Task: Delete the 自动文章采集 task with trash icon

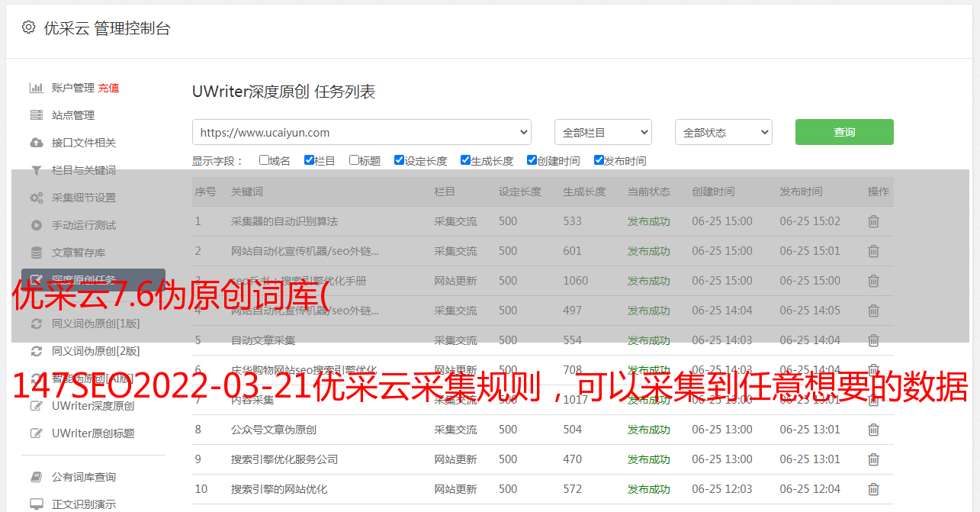Action: click(874, 340)
